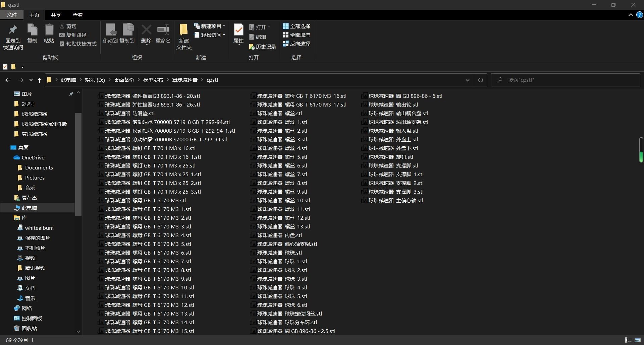644x345 pixels.
Task: Click 娱乐 (D:) in the address bar
Action: (x=95, y=80)
